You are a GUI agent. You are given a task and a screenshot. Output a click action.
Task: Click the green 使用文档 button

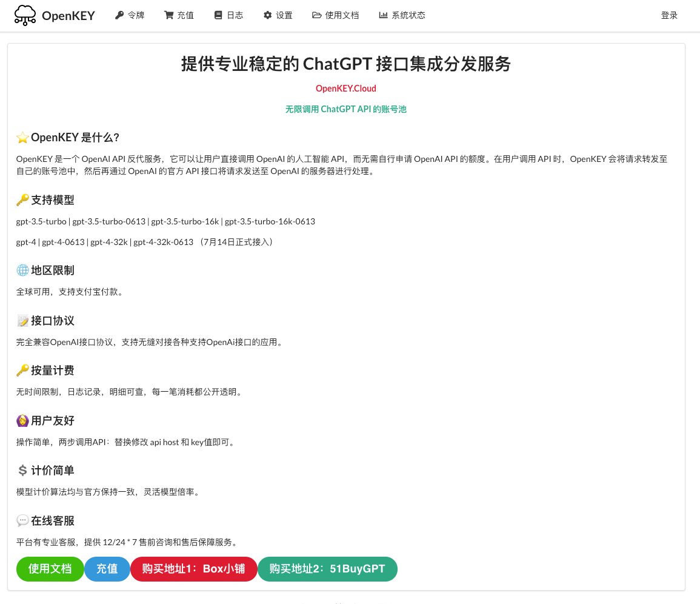[x=50, y=569]
